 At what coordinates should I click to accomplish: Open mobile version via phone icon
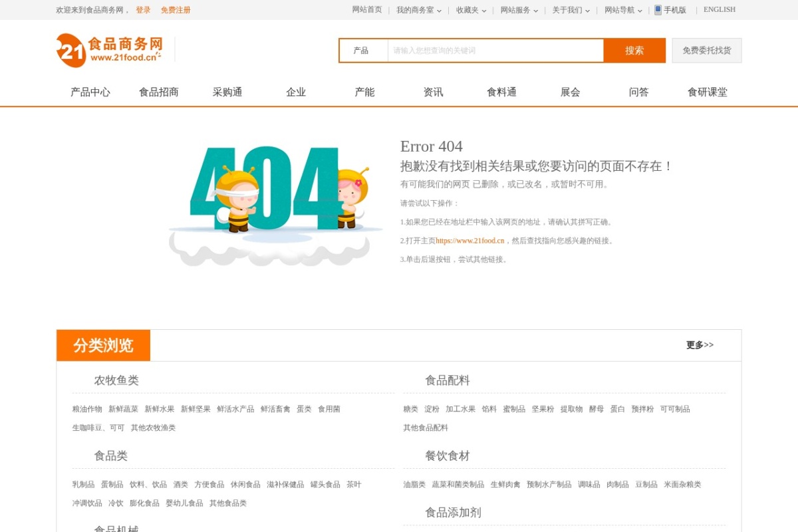658,10
